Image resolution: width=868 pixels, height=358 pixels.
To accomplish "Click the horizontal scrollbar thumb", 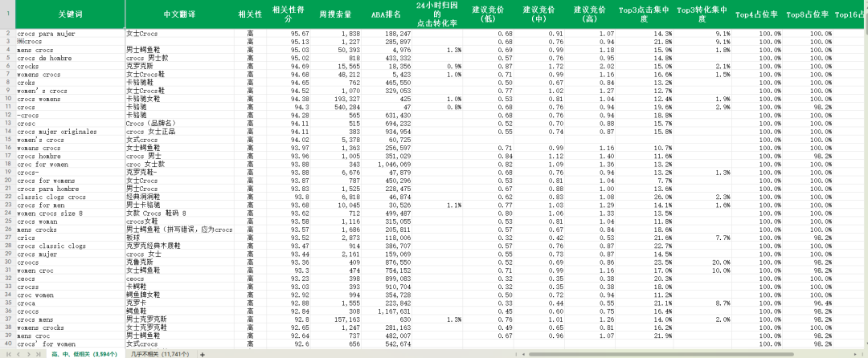I will (x=661, y=354).
